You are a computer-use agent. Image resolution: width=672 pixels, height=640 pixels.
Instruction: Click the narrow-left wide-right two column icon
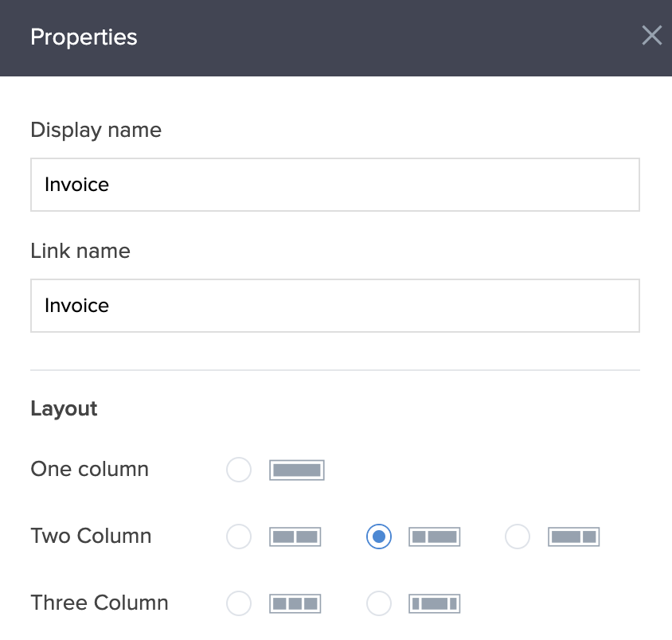pyautogui.click(x=435, y=537)
